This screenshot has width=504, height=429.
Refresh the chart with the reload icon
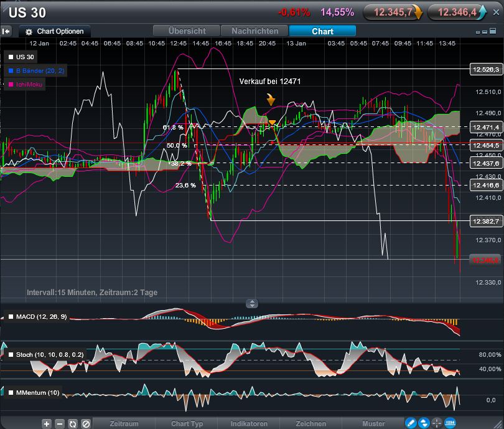[73, 423]
